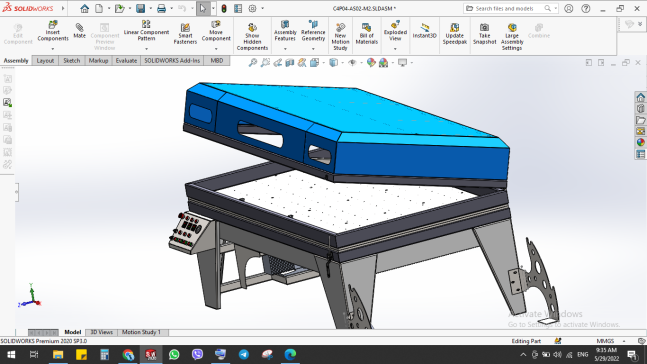Viewport: 647px width, 364px height.
Task: Click the Print icon in quick access bar
Action: [161, 8]
